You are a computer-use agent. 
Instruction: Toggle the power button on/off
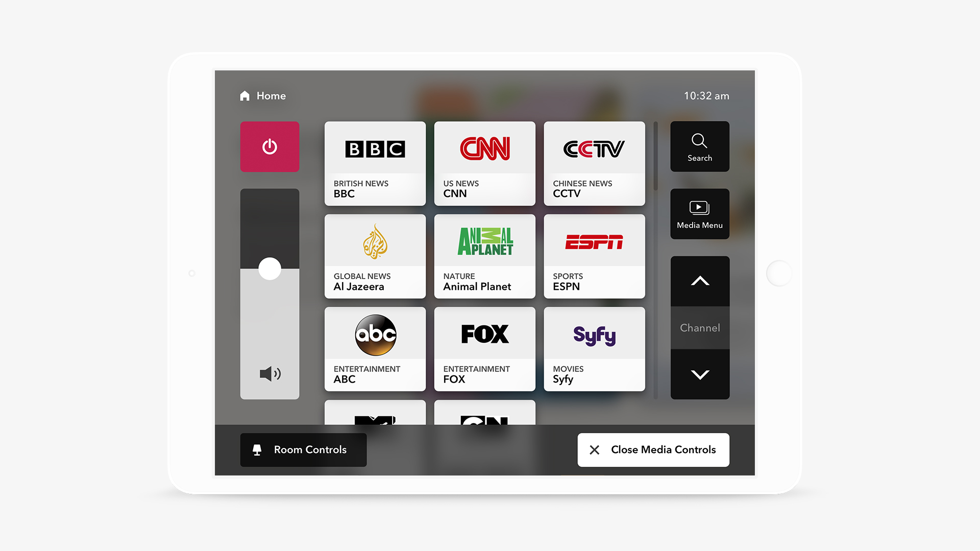[269, 146]
